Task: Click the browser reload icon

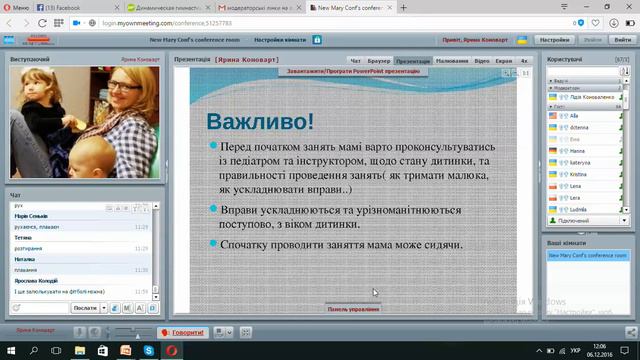Action: (42, 23)
